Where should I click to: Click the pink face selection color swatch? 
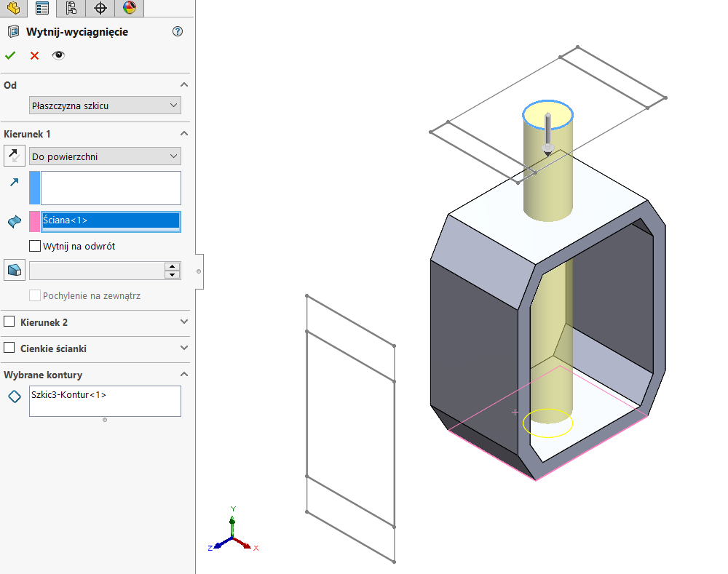34,221
